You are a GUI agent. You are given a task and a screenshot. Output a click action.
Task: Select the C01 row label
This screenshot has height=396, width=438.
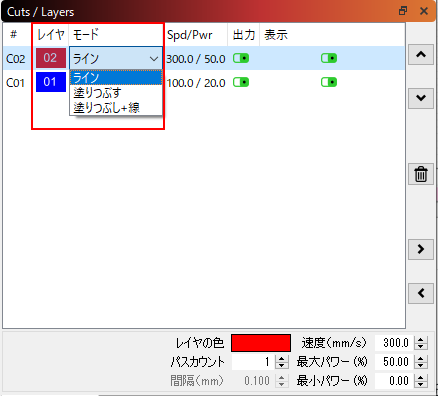16,83
